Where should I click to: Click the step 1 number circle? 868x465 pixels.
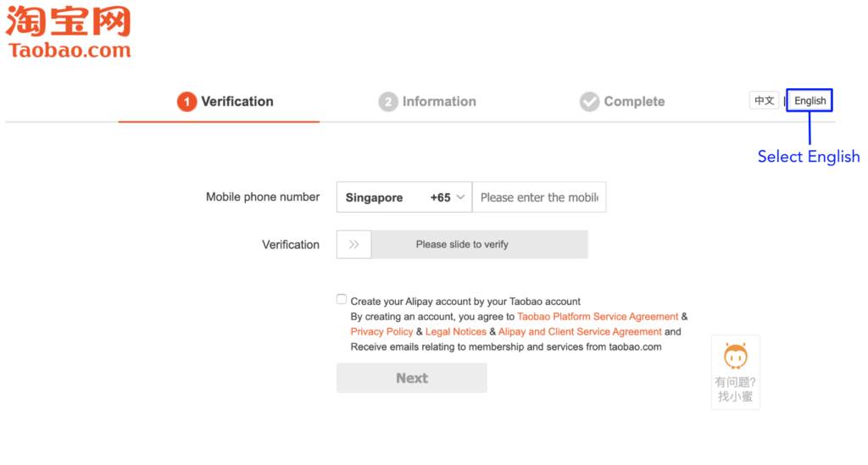pos(186,102)
